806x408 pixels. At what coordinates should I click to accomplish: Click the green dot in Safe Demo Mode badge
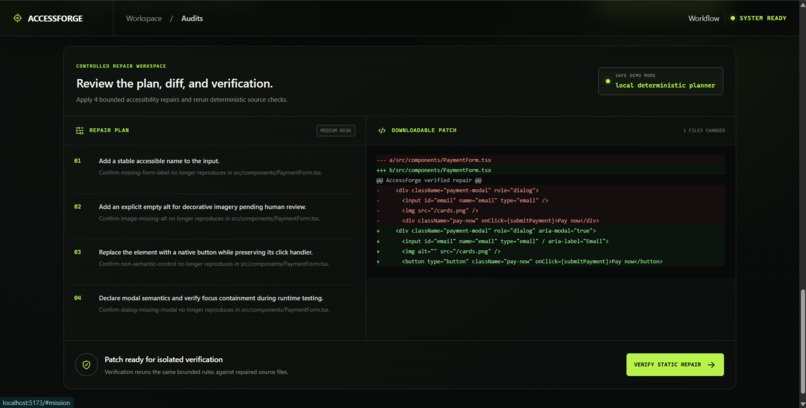pos(608,81)
